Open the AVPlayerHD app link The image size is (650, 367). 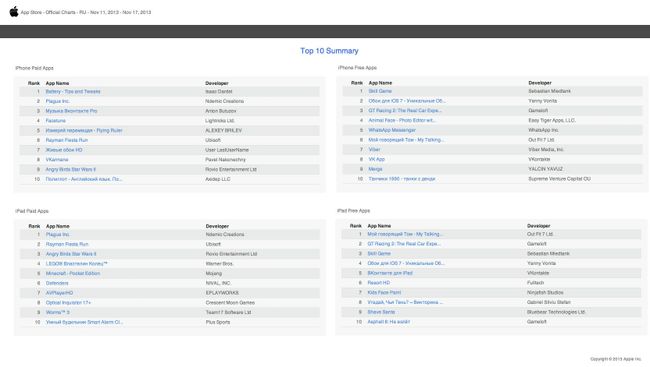[59, 293]
